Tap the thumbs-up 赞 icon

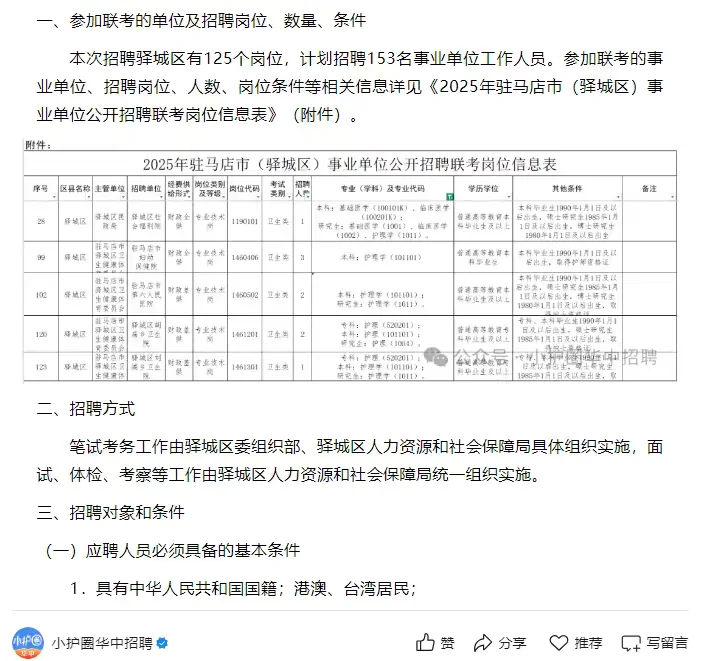(425, 643)
